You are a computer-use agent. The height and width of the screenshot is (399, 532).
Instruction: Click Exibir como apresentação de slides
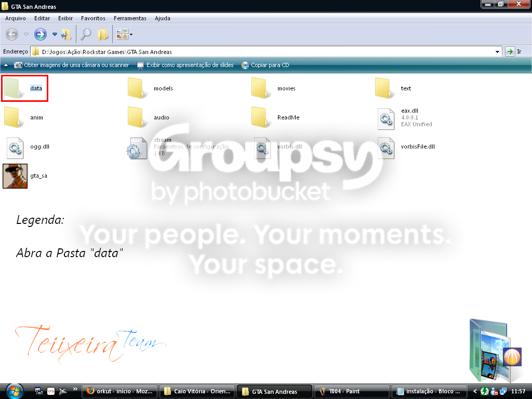click(x=185, y=65)
